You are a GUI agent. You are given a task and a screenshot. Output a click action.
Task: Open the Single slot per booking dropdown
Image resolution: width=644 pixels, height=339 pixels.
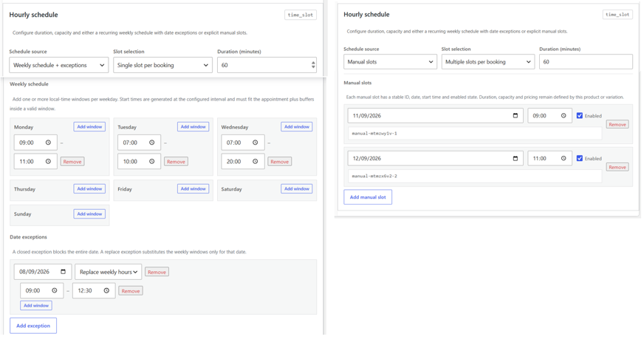tap(162, 65)
